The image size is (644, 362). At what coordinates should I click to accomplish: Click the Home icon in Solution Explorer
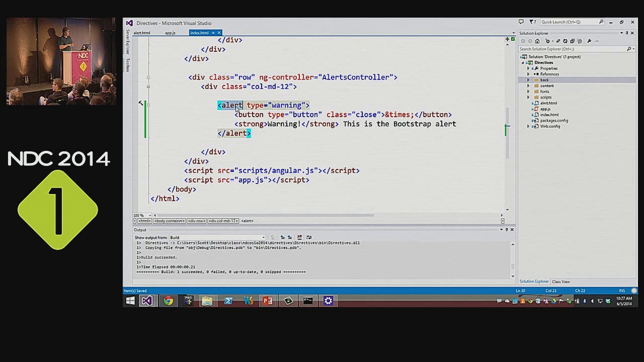(x=537, y=41)
